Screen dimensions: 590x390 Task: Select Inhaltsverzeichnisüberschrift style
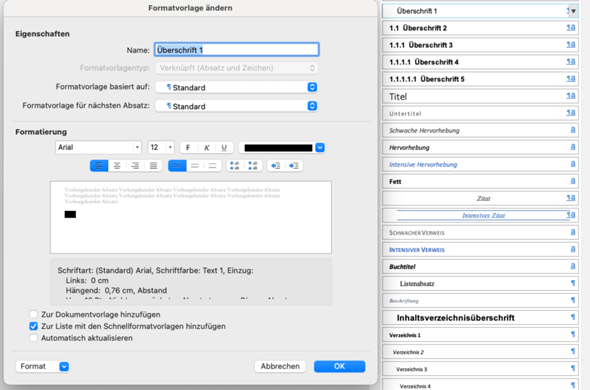tap(480, 318)
